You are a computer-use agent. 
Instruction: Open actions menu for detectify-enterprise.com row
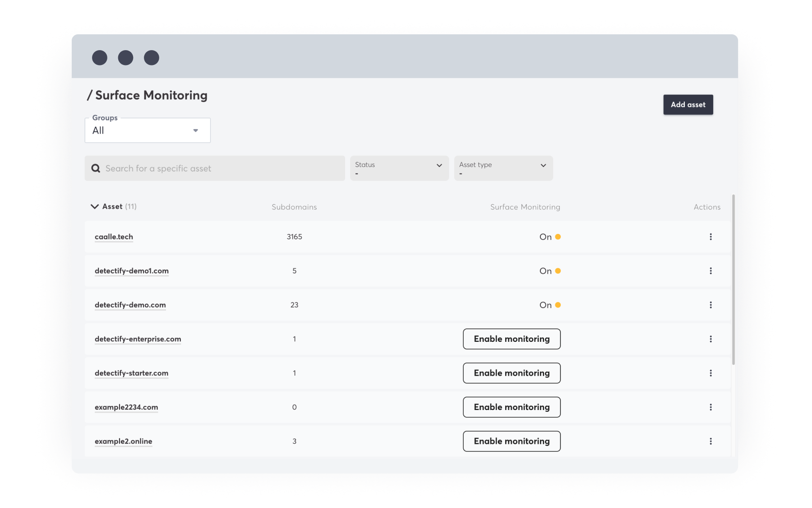(x=710, y=339)
